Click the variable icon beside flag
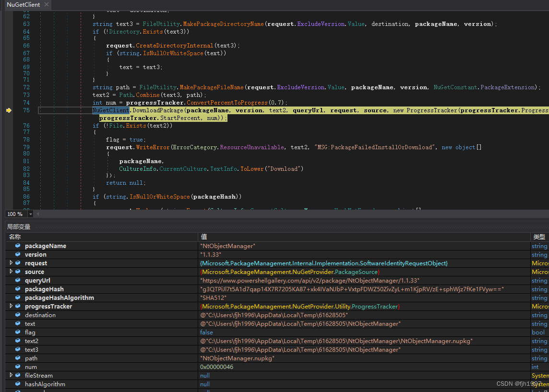 point(18,332)
